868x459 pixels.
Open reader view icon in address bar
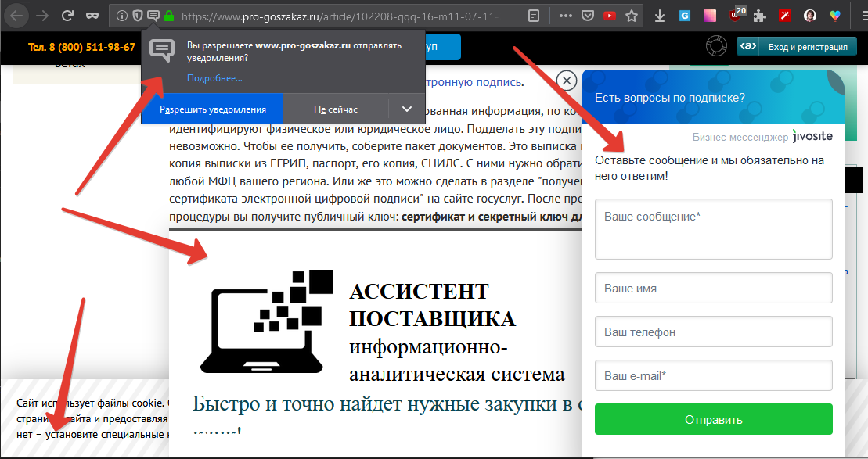pos(533,15)
